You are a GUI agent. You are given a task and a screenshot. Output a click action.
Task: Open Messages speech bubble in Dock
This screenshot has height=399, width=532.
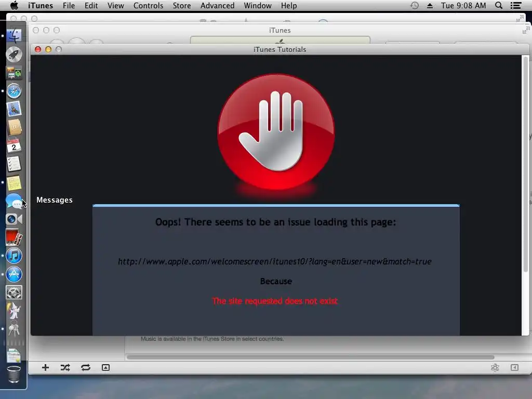[x=14, y=201]
